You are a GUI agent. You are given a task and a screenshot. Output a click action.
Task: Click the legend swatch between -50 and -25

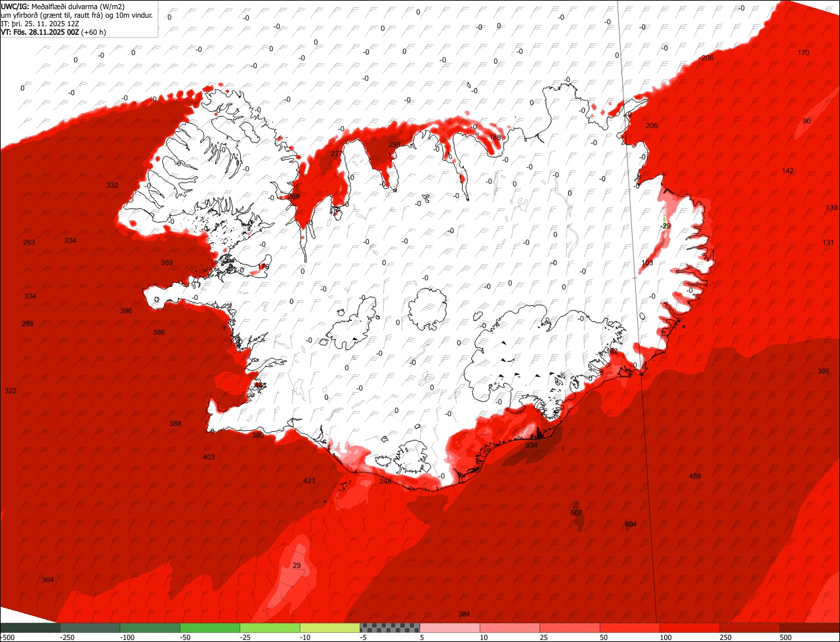click(210, 628)
